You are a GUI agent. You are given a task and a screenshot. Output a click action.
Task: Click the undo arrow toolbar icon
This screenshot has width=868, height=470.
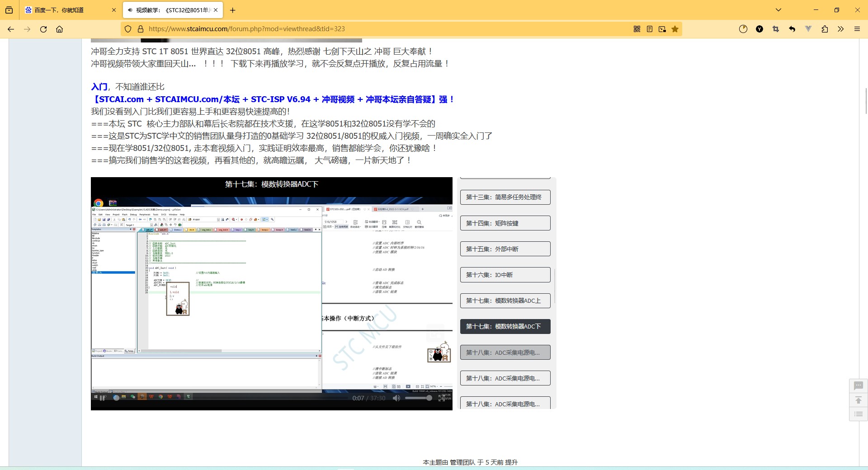[x=792, y=29]
